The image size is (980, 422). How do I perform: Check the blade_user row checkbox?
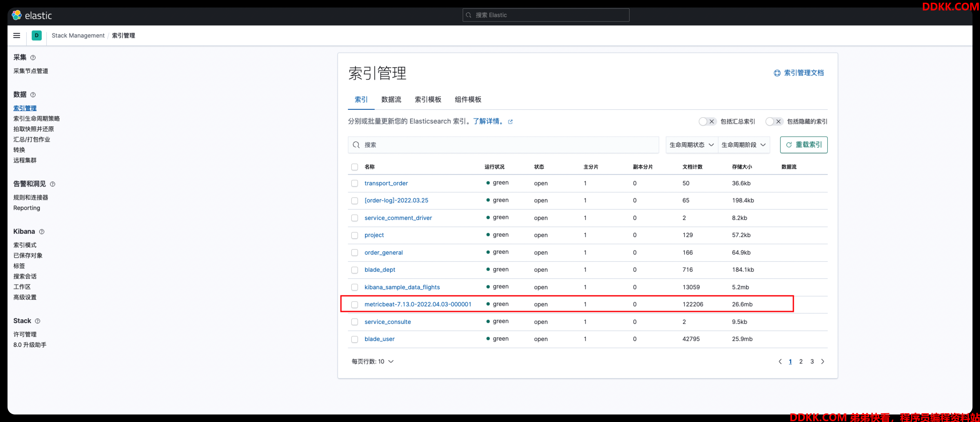click(355, 339)
